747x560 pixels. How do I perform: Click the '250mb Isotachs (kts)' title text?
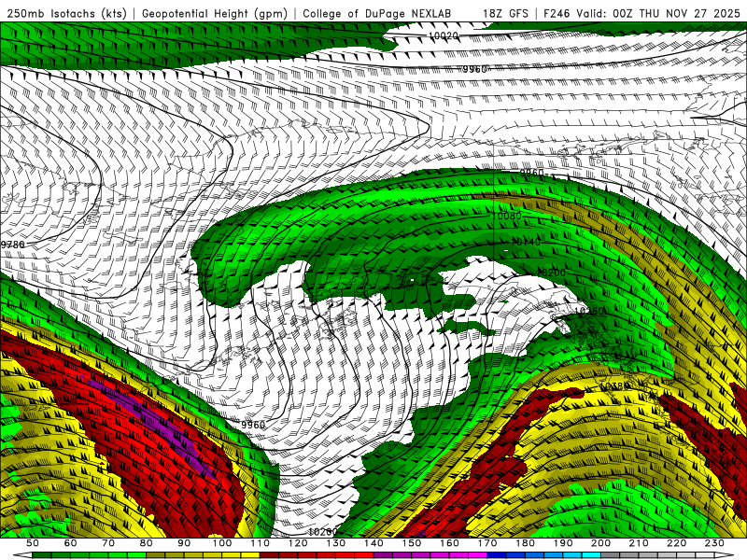(x=66, y=13)
